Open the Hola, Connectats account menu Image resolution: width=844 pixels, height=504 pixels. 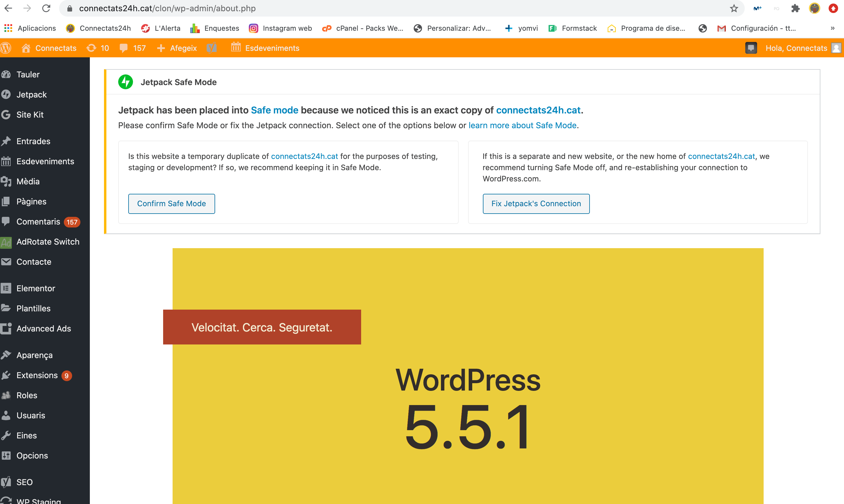803,48
